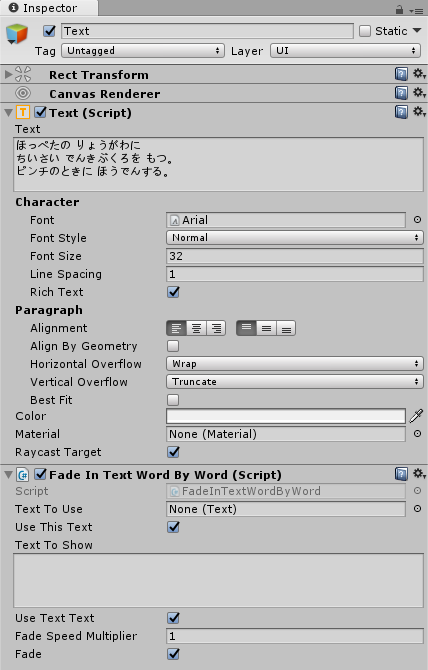Click the Line Spacing field

[295, 273]
